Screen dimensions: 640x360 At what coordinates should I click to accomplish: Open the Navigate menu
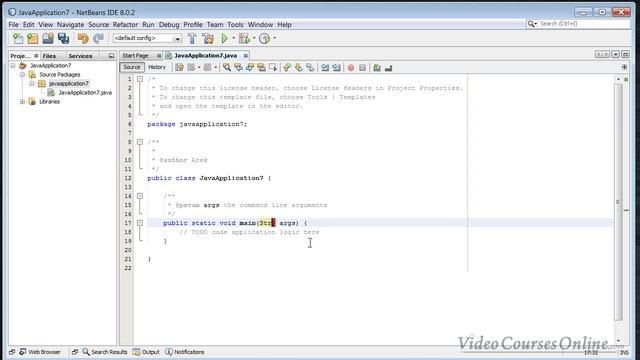[x=70, y=24]
